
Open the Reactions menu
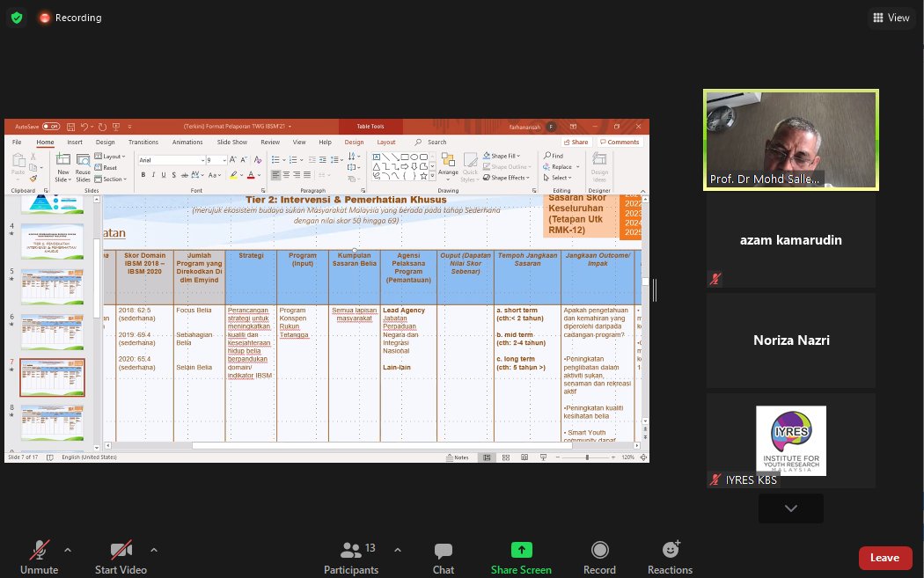click(670, 557)
